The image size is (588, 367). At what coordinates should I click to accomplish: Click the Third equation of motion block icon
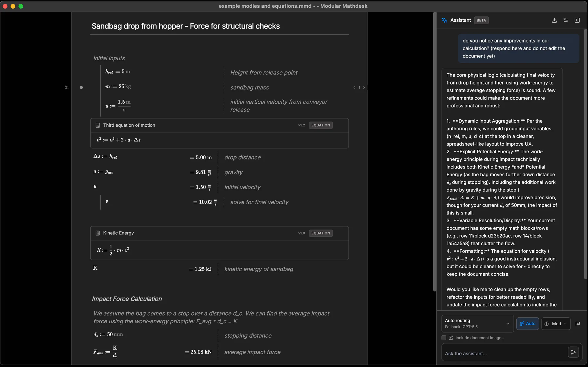(98, 125)
